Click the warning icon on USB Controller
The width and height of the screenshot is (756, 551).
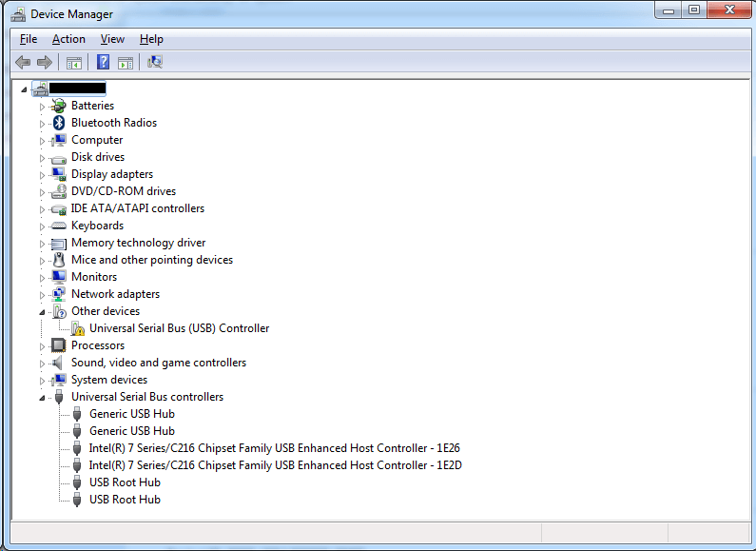[x=78, y=328]
